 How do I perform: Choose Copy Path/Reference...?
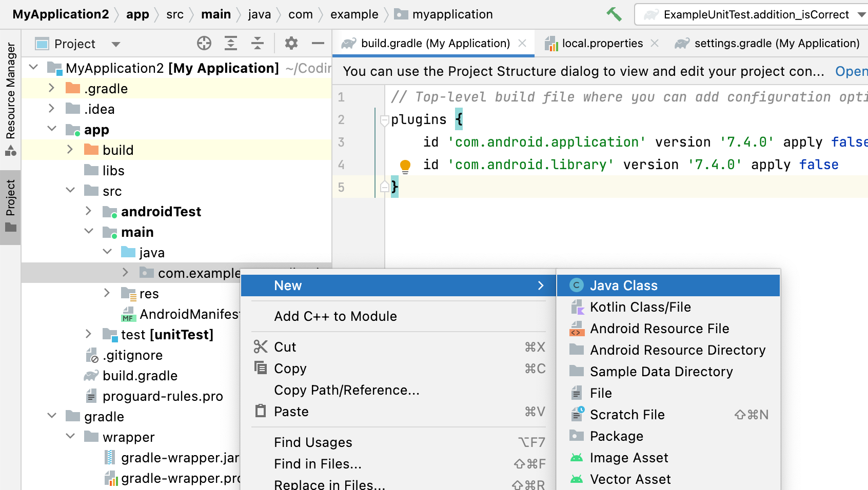click(399, 390)
